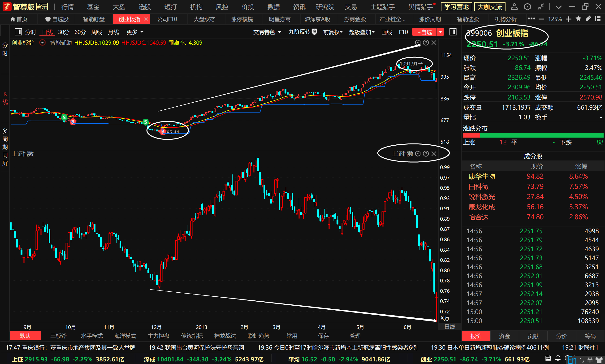Click the green S signal marker near December
605x364 pixels.
click(146, 122)
